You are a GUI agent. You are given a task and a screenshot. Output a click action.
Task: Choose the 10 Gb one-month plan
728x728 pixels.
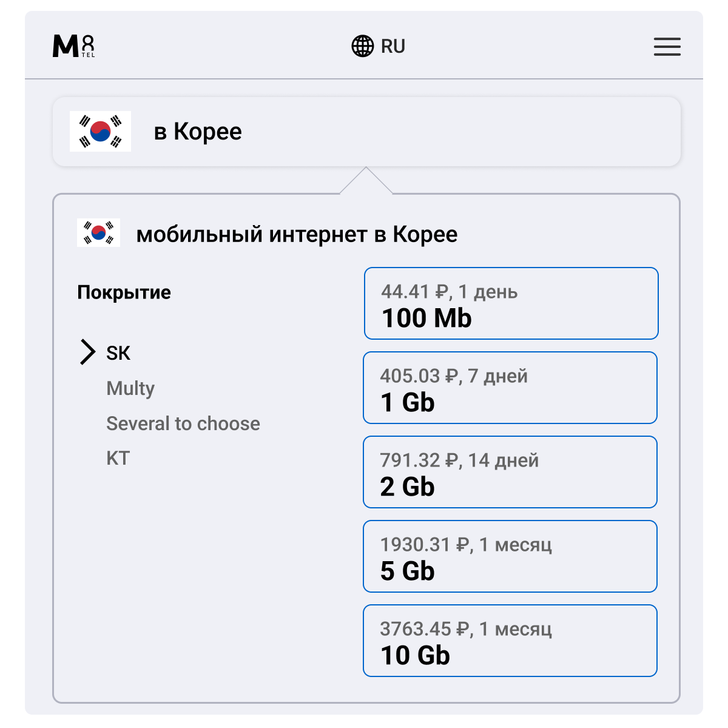tap(510, 641)
